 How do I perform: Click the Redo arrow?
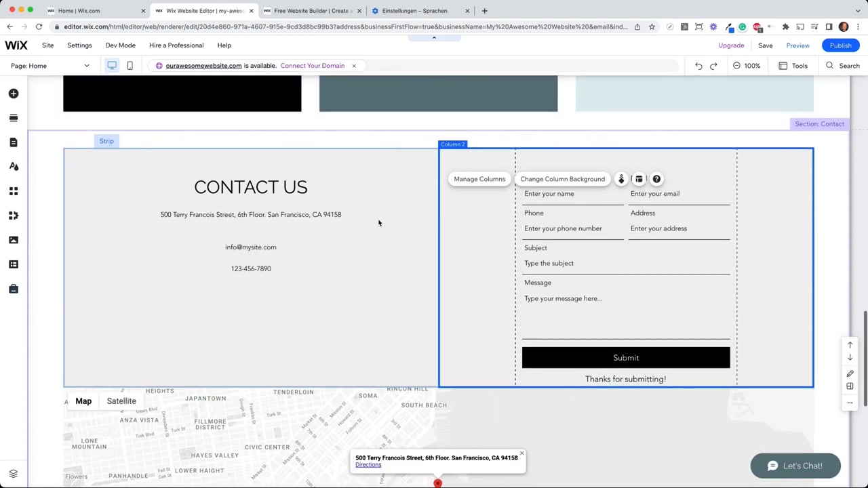pyautogui.click(x=713, y=66)
